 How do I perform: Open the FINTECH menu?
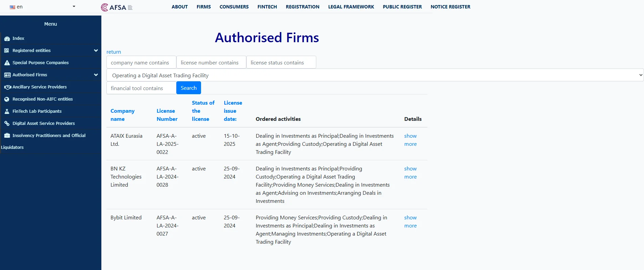click(267, 7)
